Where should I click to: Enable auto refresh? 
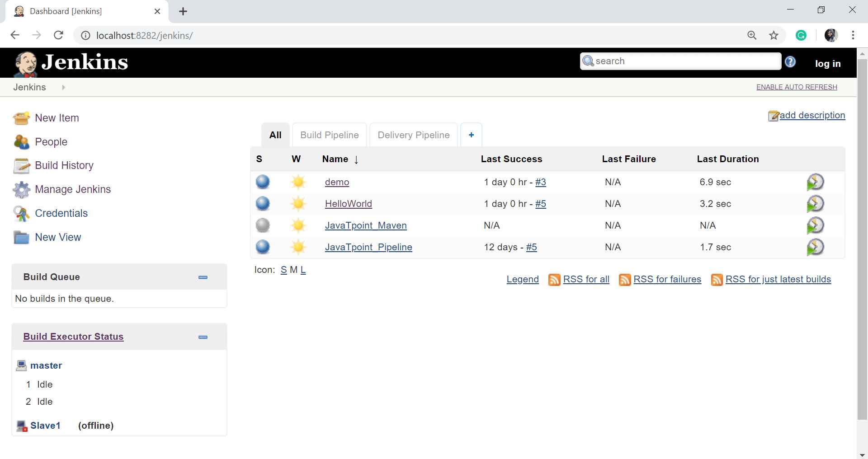tap(796, 87)
